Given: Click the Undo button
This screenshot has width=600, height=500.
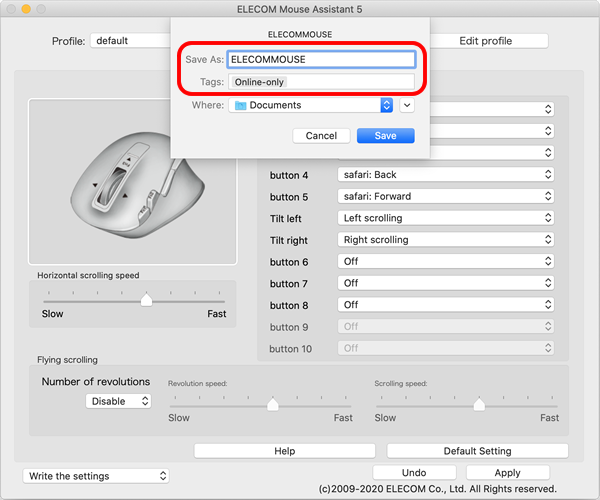Looking at the screenshot, I should (x=414, y=473).
